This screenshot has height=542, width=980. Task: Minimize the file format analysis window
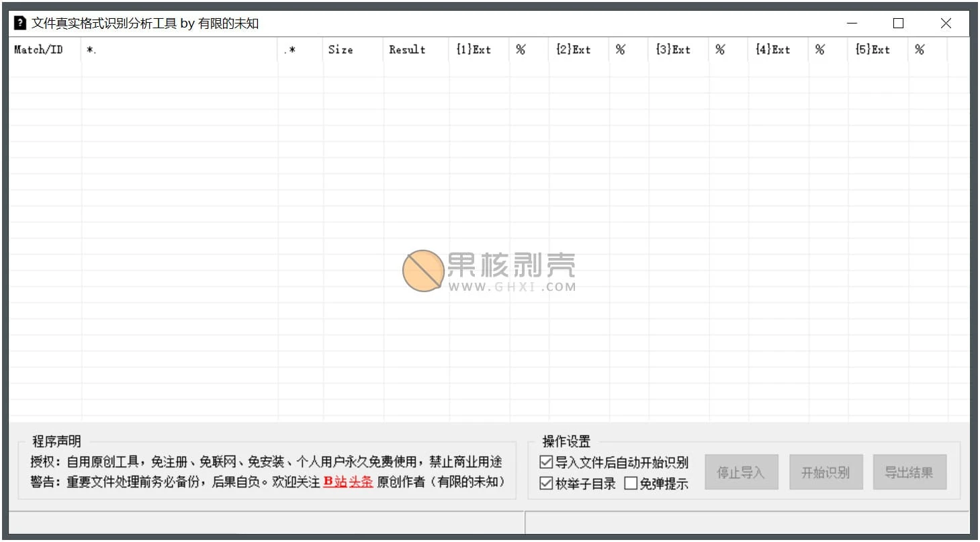pos(852,24)
